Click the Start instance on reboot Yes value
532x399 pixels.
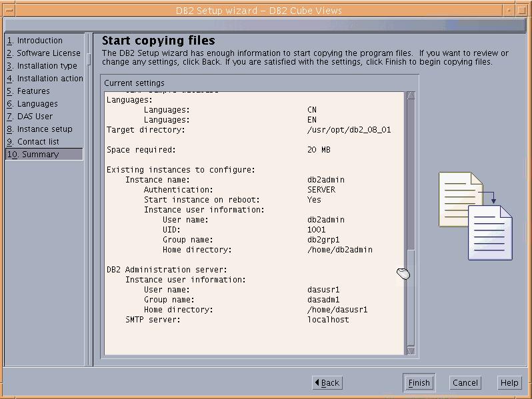pyautogui.click(x=314, y=200)
